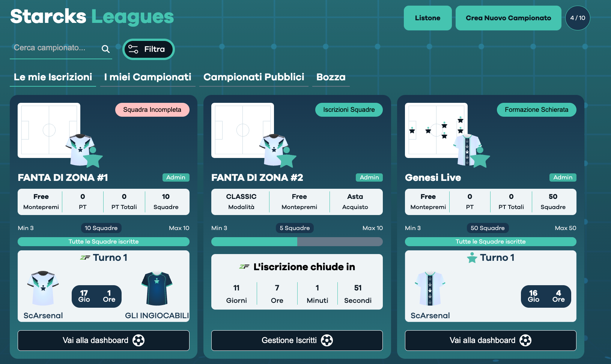Viewport: 611px width, 364px height.
Task: Click logo icon beside L'iscrizione chiude in
Action: [x=244, y=267]
